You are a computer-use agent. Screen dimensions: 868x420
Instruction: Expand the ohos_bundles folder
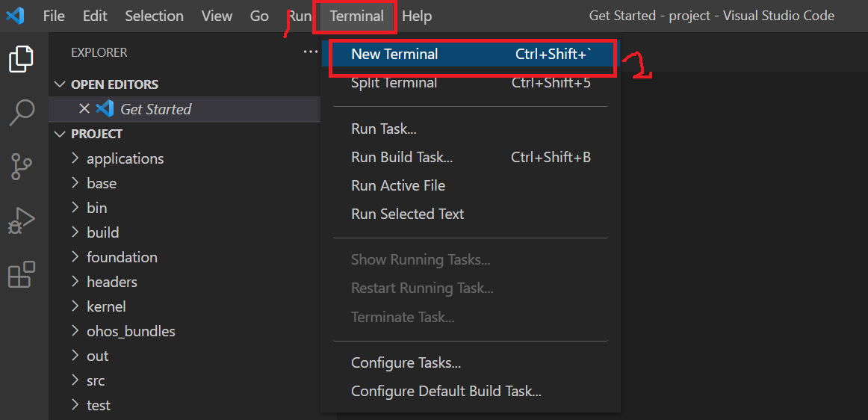coord(185,331)
